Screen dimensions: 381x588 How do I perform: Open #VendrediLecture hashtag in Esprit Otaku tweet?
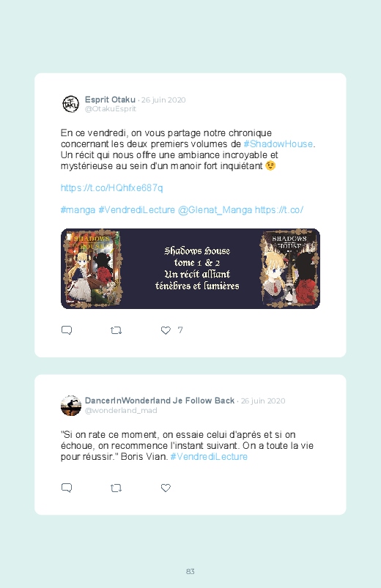click(136, 210)
